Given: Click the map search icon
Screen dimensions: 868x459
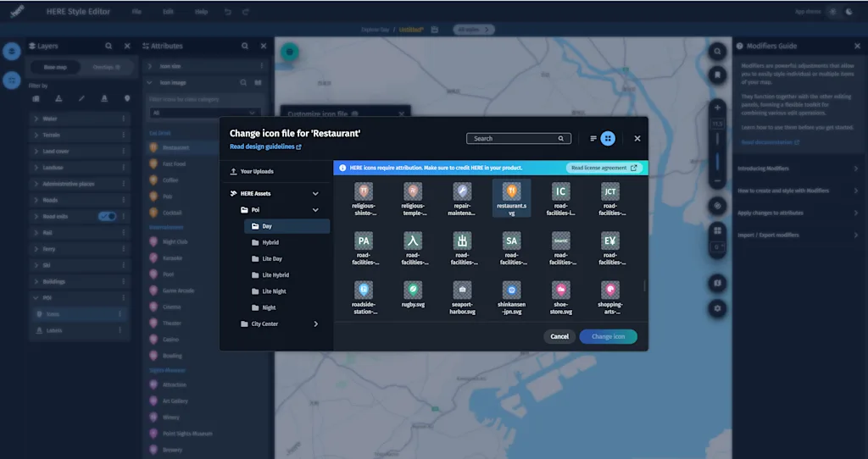Looking at the screenshot, I should pyautogui.click(x=717, y=52).
